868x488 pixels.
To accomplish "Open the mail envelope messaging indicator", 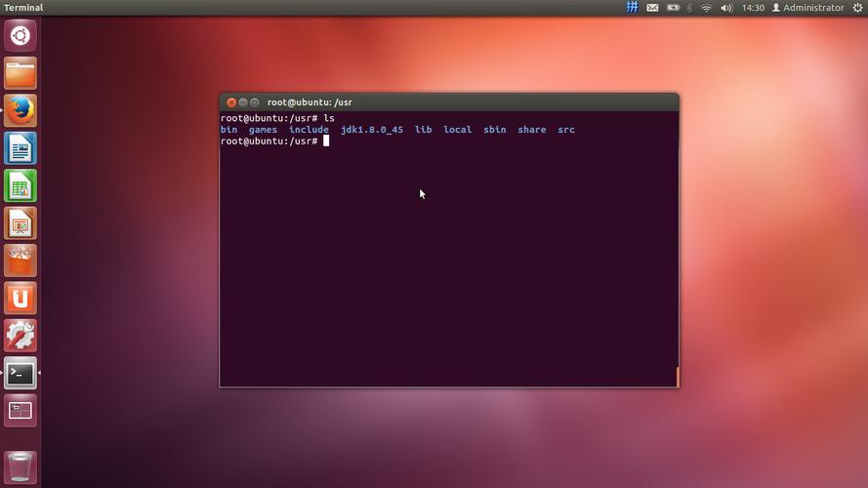I will [x=652, y=8].
